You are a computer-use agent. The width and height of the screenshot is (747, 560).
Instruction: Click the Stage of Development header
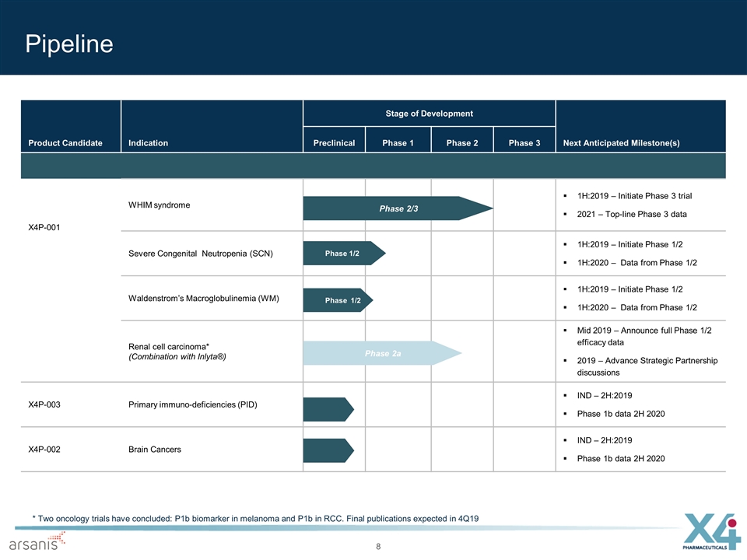coord(429,114)
